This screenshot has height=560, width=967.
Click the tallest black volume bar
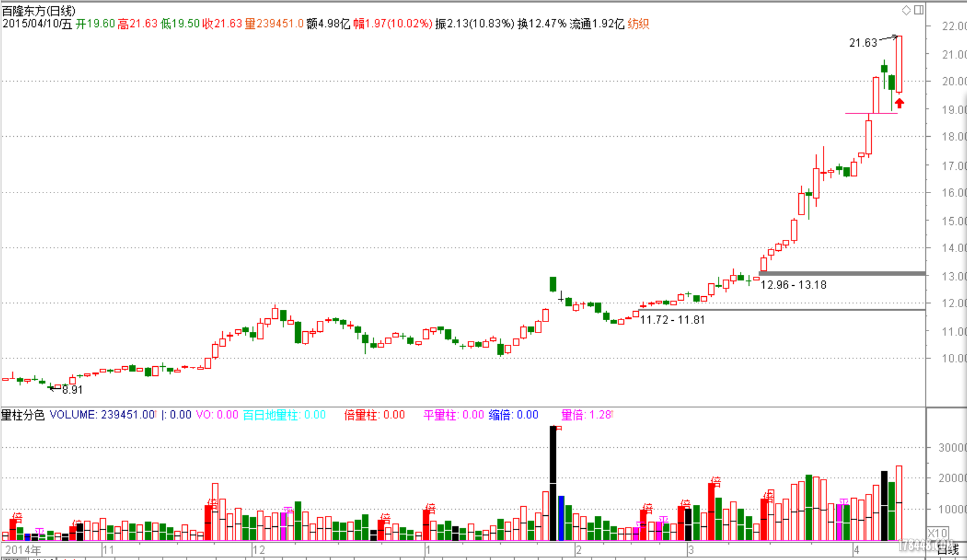[x=553, y=483]
